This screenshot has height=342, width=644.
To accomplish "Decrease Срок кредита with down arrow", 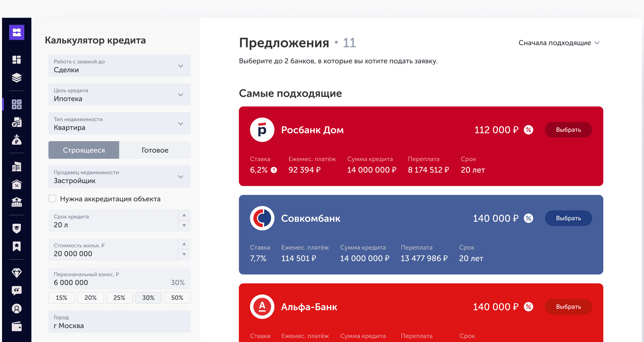I will point(184,226).
